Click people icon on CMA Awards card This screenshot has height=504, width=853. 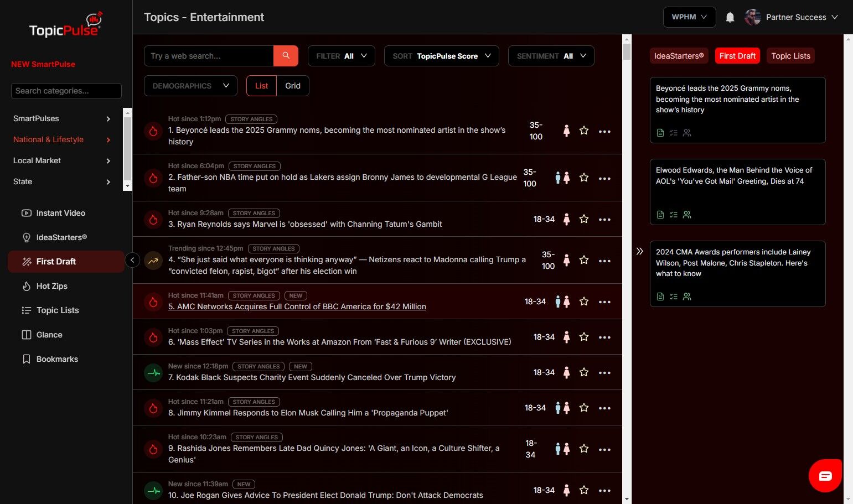687,297
